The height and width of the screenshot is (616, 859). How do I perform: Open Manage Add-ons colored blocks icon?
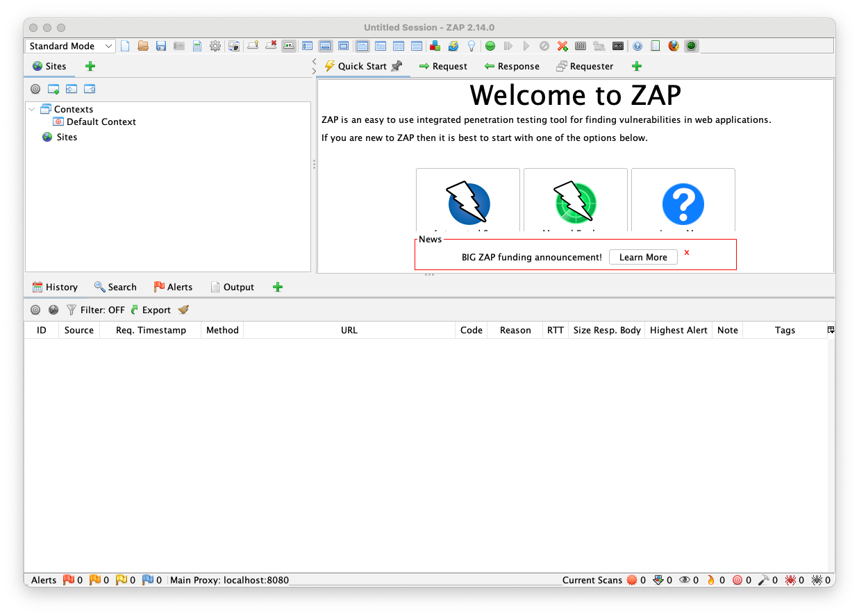[x=435, y=47]
